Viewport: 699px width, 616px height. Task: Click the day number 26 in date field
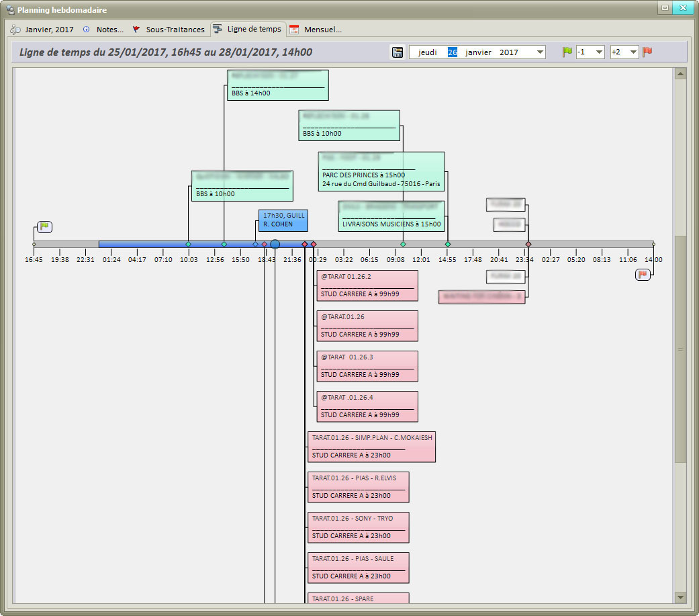tap(453, 52)
